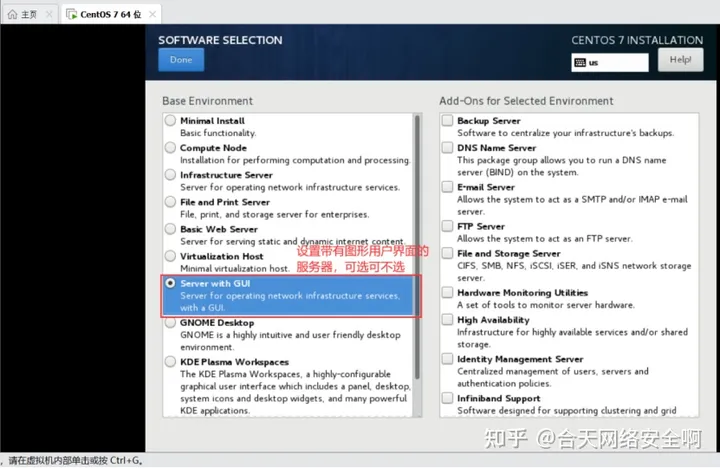The height and width of the screenshot is (468, 720).
Task: Click the GNOME Desktop label
Action: tap(217, 323)
